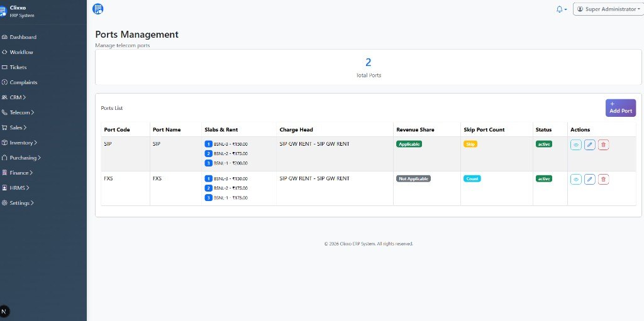The height and width of the screenshot is (321, 644).
Task: Click the Telecom menu label
Action: pyautogui.click(x=19, y=112)
